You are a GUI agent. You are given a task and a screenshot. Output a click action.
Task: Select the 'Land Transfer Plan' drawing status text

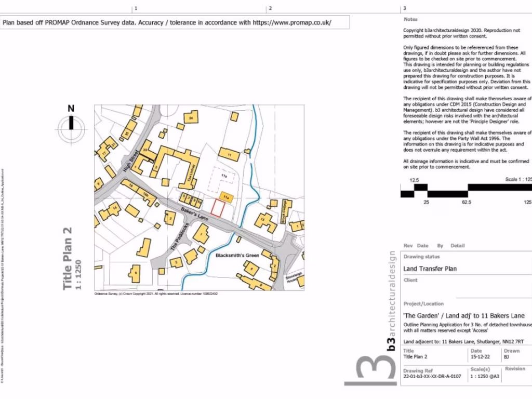(x=430, y=269)
